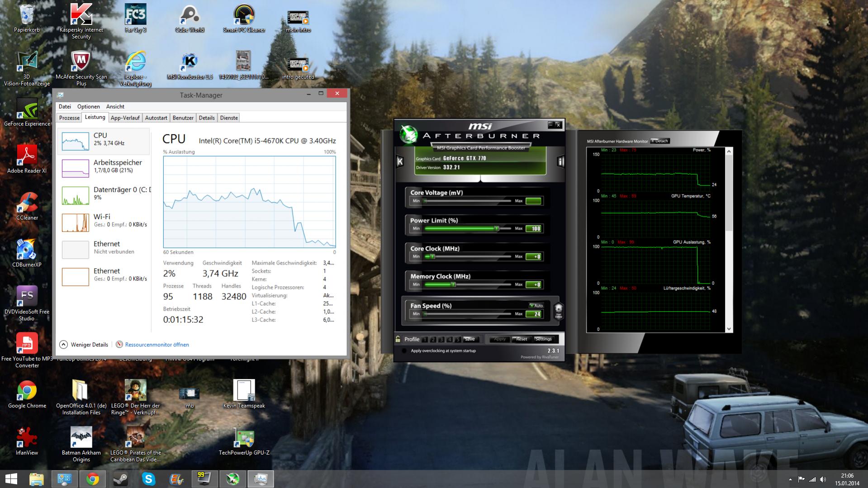Open File Explorer from the taskbar
The image size is (868, 488).
(36, 479)
